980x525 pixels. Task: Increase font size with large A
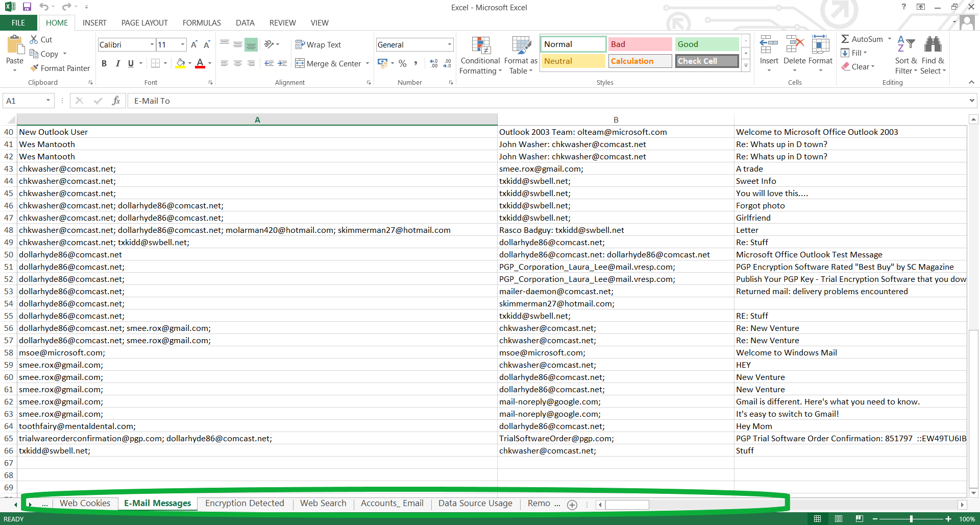194,45
